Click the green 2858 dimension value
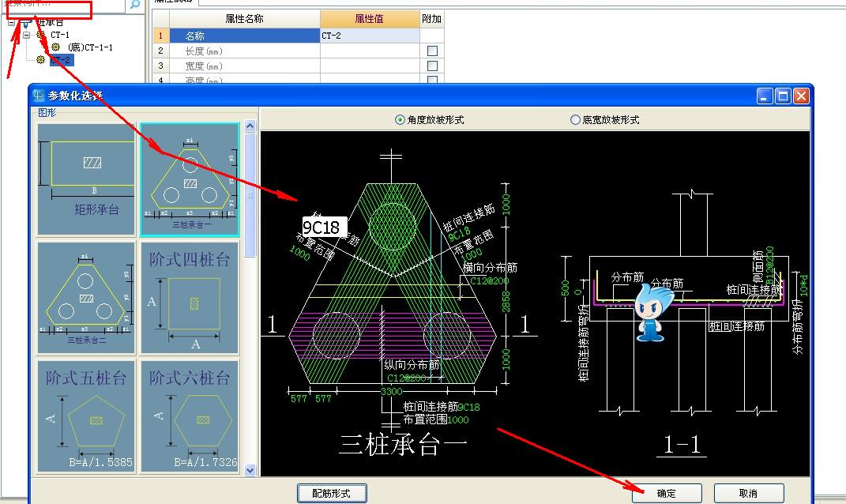Viewport: 846px width, 504px height. click(506, 302)
